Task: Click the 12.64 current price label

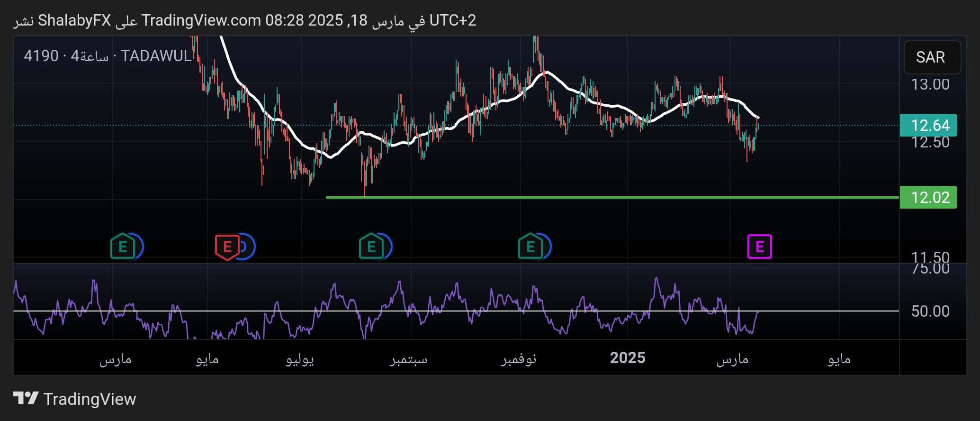Action: click(928, 126)
